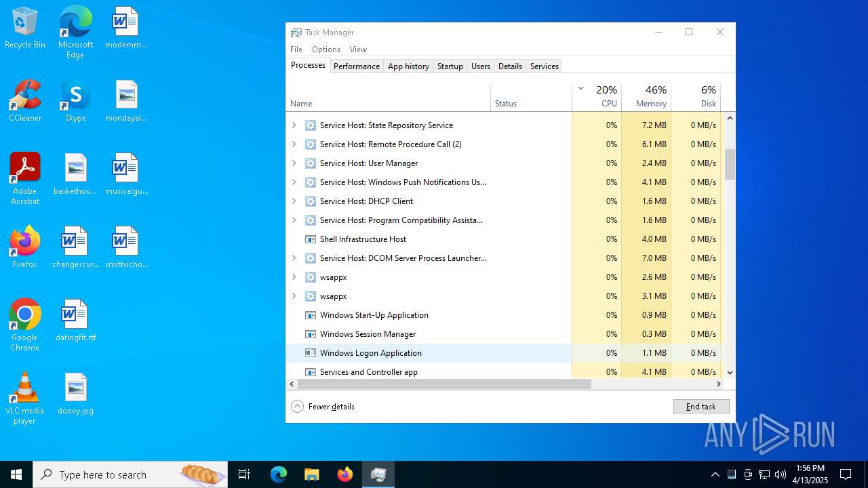Screen dimensions: 868x488
Task: Select the changescur... Word document icon
Action: click(x=75, y=247)
